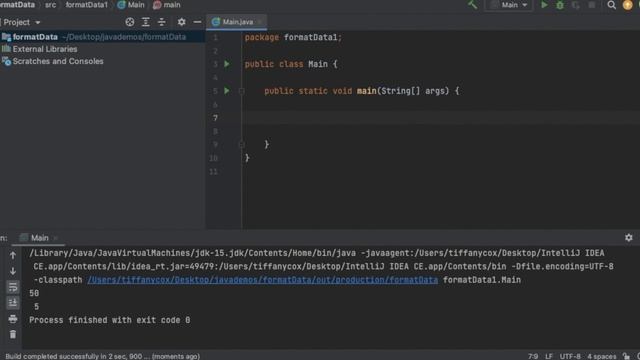Viewport: 640px width, 360px height.
Task: Click the read-only lock icon in status bar
Action: point(626,356)
